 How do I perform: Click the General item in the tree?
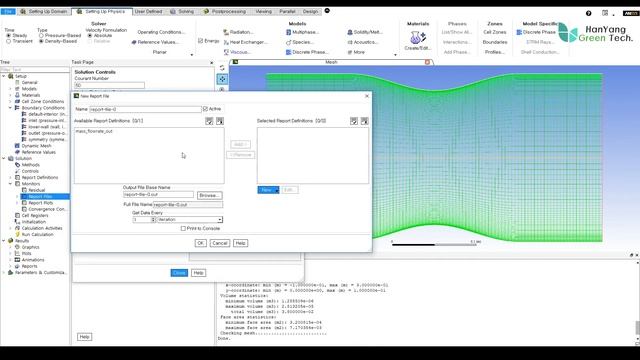click(x=29, y=82)
